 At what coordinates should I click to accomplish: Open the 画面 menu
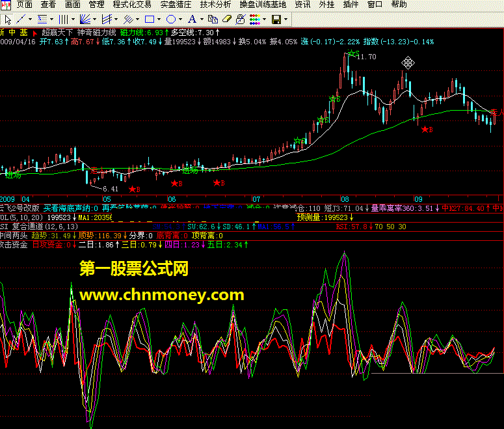point(72,5)
